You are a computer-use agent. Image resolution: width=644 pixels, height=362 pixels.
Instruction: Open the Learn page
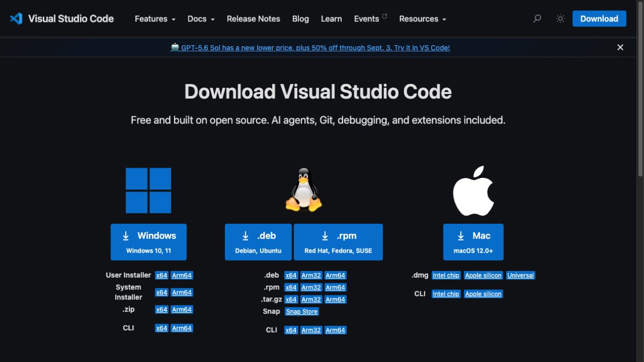pos(331,19)
